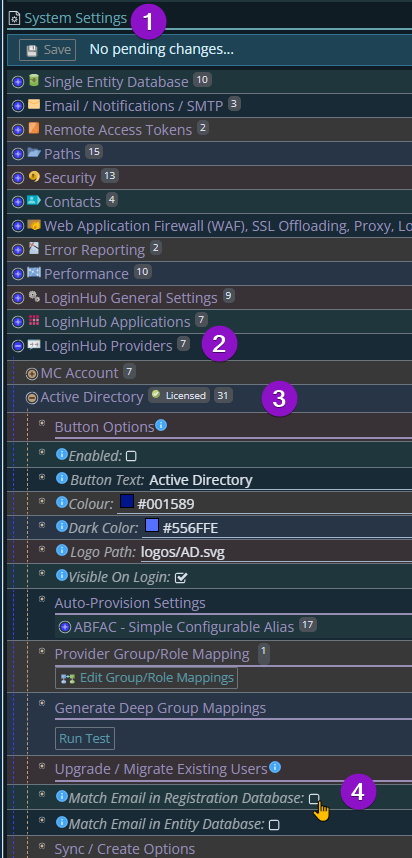Tick the Enabled checkbox for Active Directory

click(x=131, y=456)
